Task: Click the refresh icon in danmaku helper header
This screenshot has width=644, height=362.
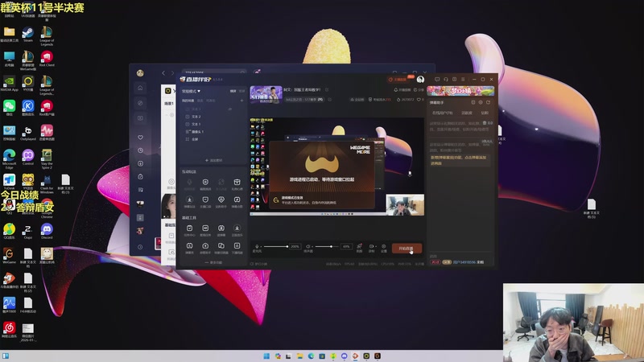Action: (x=488, y=102)
